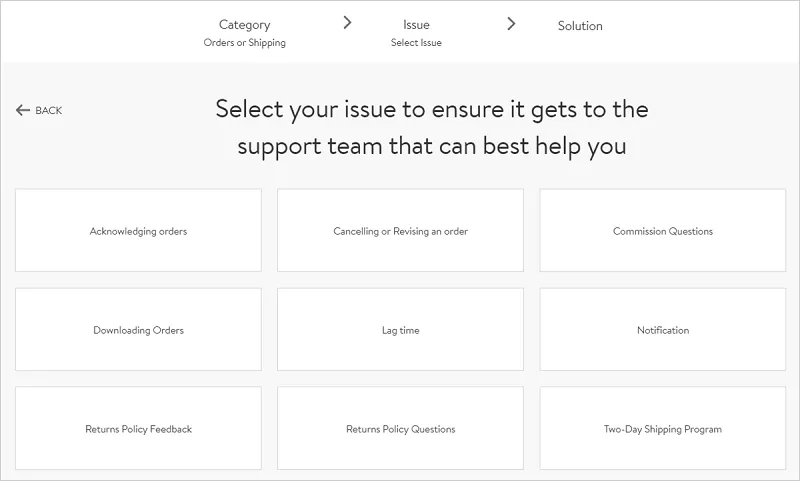The image size is (800, 481).
Task: Choose the Acknowledging orders issue
Action: [138, 231]
